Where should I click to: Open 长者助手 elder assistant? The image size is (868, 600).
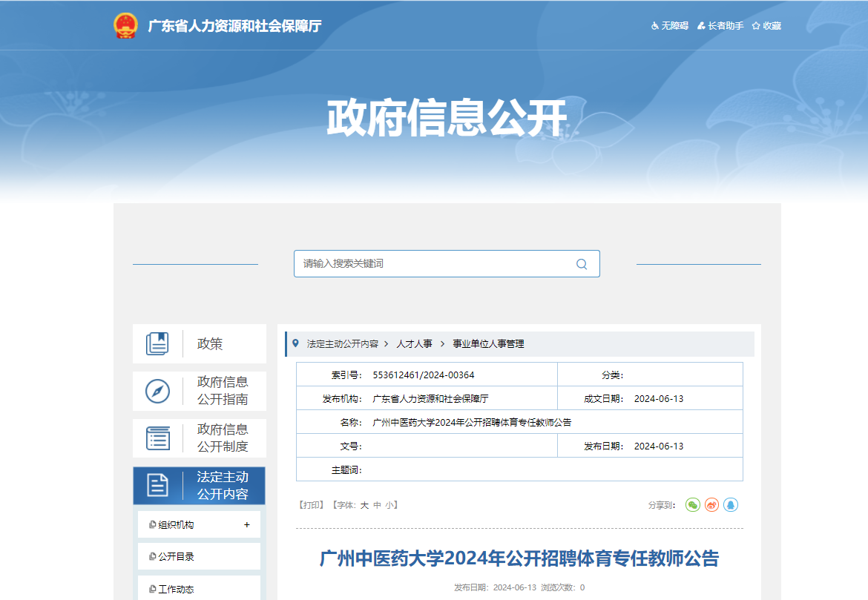720,26
